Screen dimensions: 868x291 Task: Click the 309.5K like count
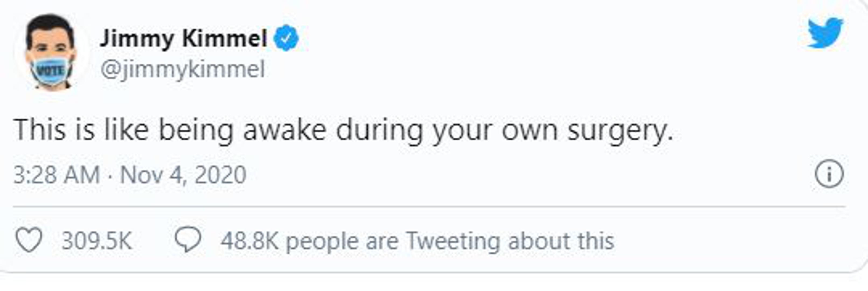97,241
